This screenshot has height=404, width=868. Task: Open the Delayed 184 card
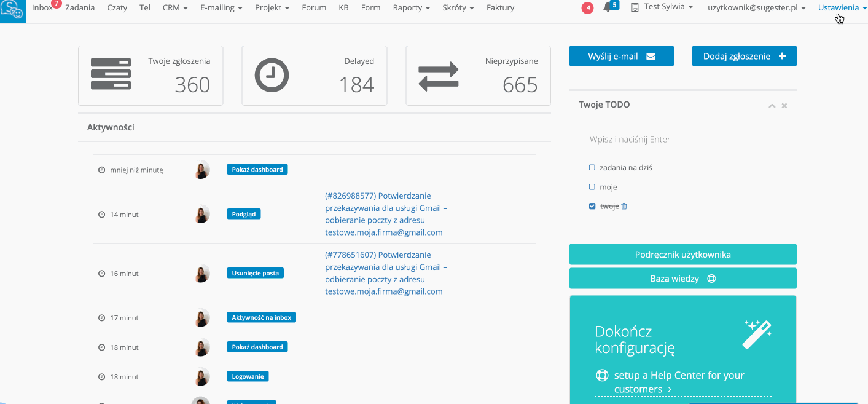point(315,76)
